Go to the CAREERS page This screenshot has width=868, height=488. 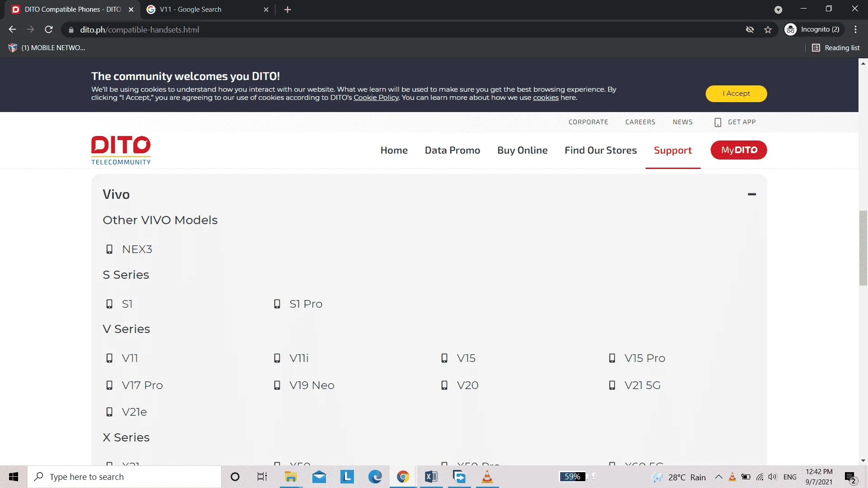[x=640, y=122]
